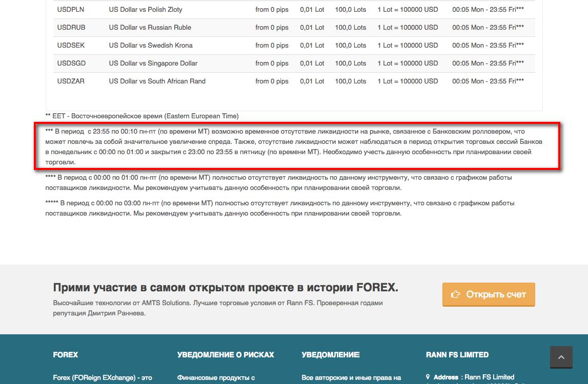Click 'from 0 pips' in USDZAR row
The width and height of the screenshot is (588, 384).
coord(272,81)
